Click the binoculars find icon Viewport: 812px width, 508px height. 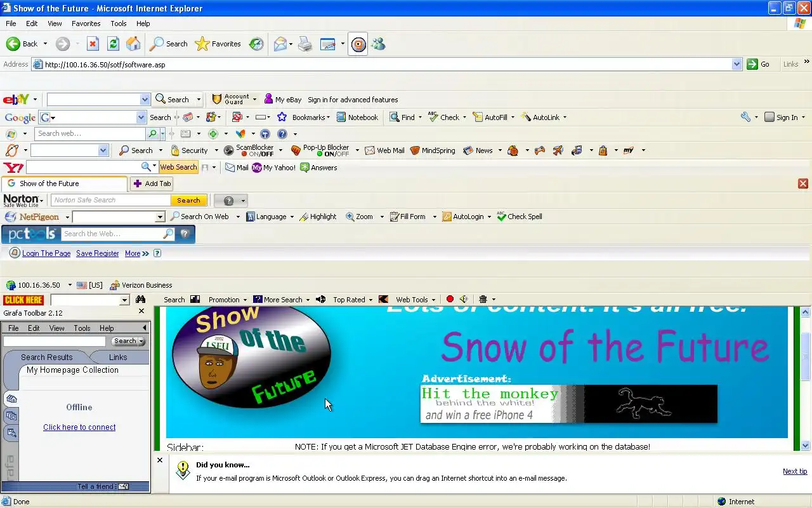(x=140, y=299)
